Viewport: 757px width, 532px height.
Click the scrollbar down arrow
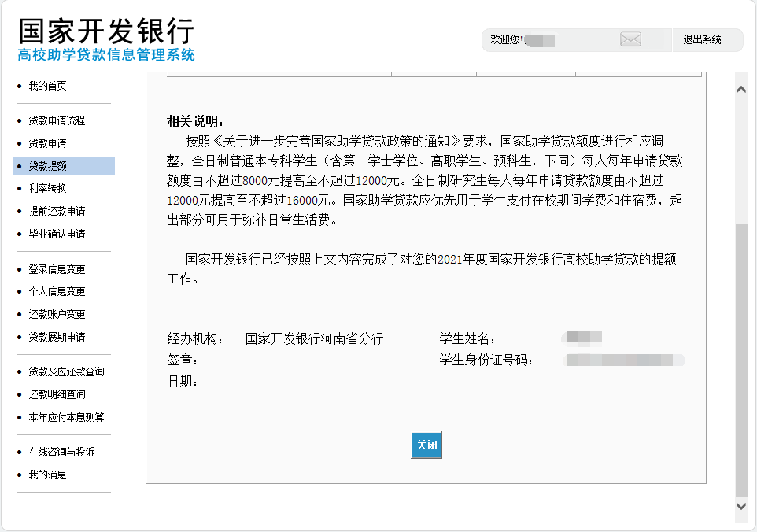741,506
